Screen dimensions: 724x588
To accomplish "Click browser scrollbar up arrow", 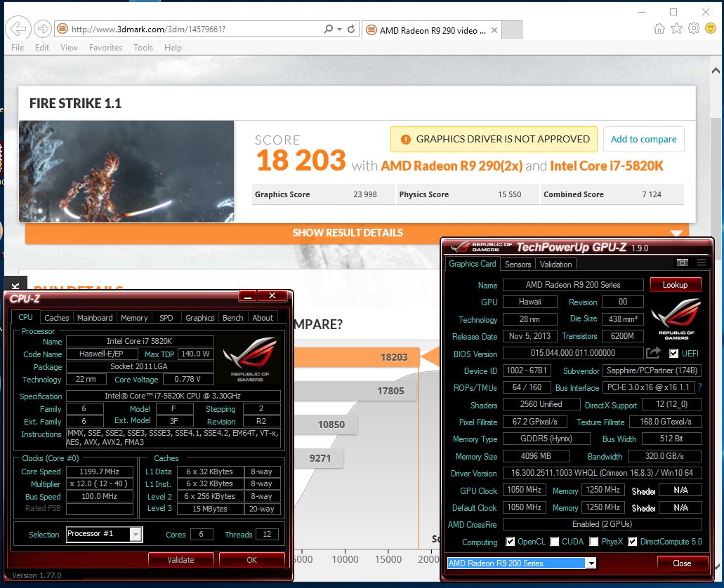I will (x=716, y=71).
